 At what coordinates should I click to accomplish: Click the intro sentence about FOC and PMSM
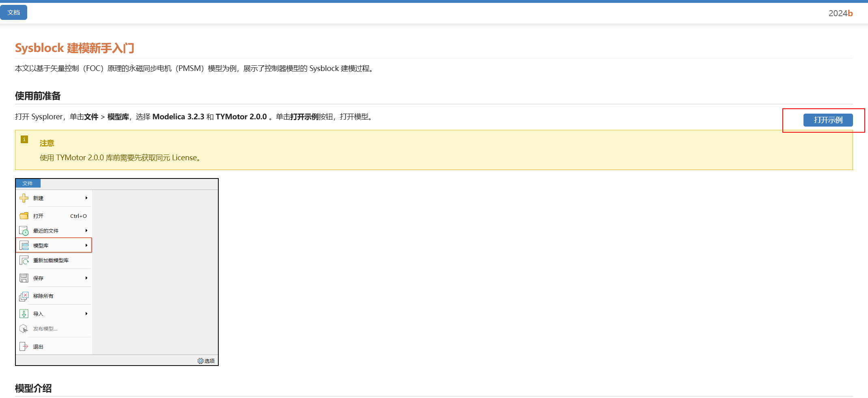pos(194,69)
